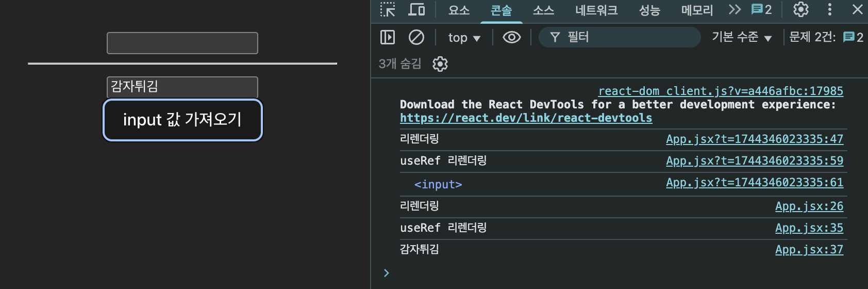Open source link App.jsx:35
868x289 pixels.
(809, 228)
